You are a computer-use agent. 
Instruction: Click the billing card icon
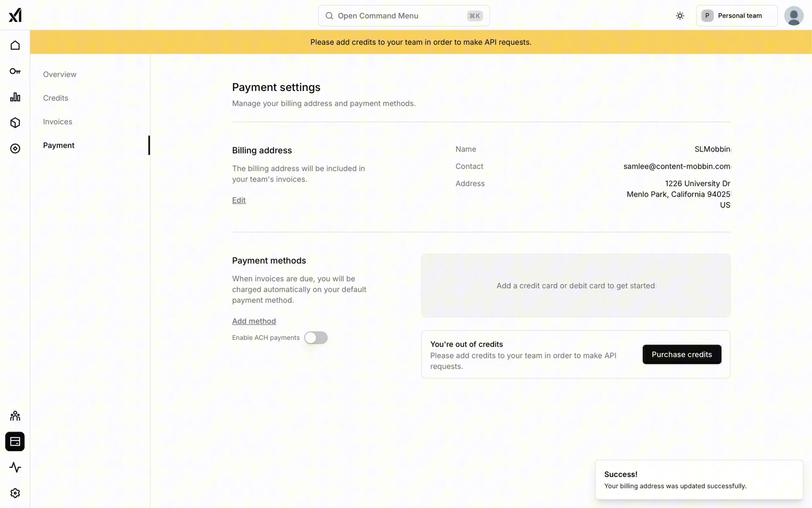click(x=15, y=442)
